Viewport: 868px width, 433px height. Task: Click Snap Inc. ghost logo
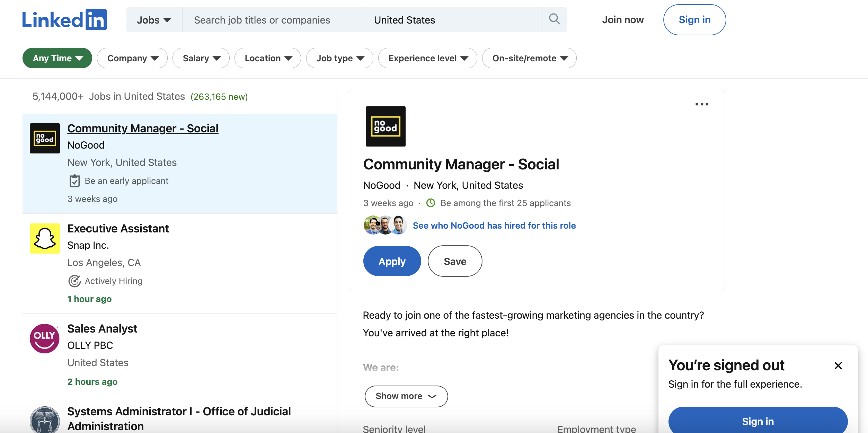tap(45, 238)
